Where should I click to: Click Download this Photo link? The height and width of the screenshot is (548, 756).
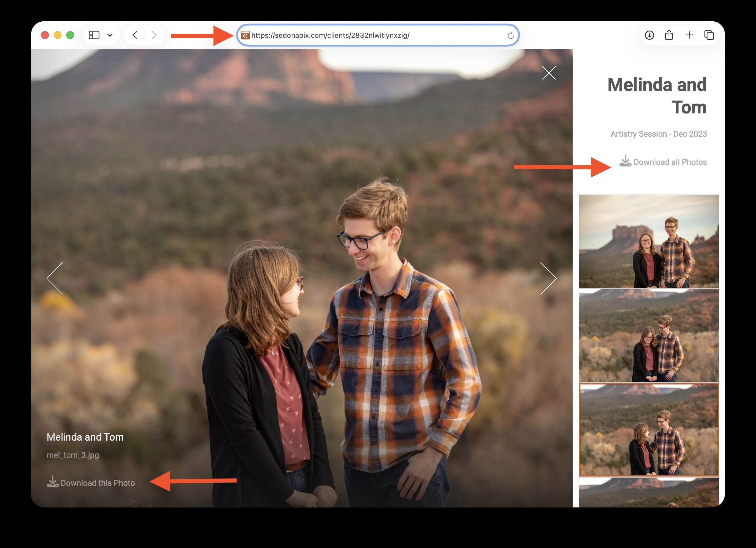click(91, 482)
